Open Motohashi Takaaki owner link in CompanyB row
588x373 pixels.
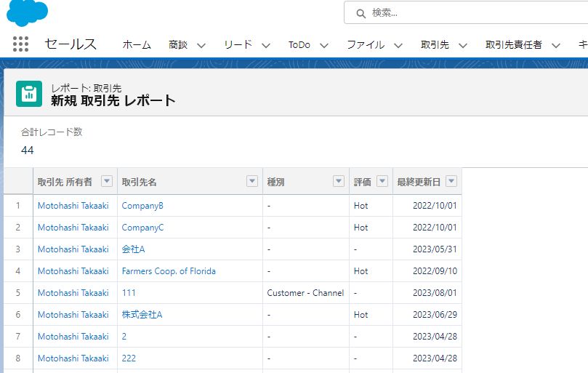coord(73,206)
